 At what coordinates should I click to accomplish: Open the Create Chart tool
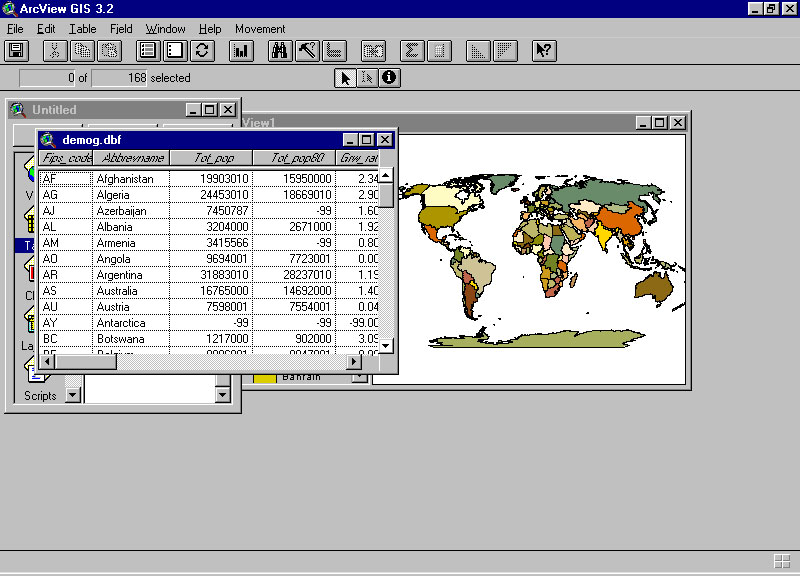(241, 51)
